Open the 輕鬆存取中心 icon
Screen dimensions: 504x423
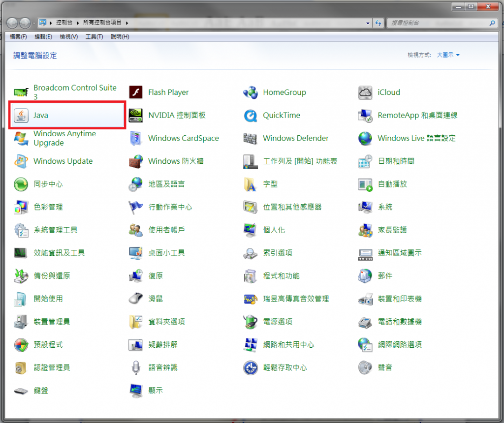click(x=251, y=368)
